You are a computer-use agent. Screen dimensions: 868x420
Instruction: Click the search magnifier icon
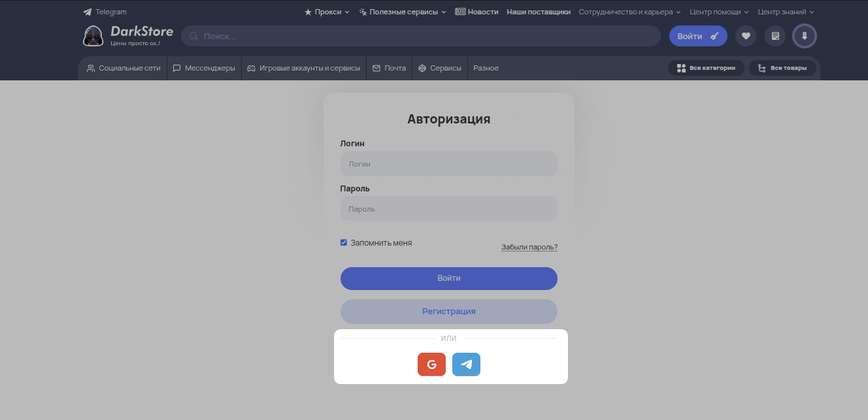pyautogui.click(x=193, y=37)
